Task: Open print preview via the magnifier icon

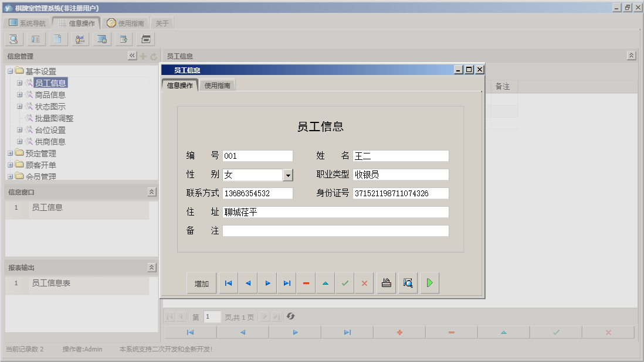Action: click(407, 282)
